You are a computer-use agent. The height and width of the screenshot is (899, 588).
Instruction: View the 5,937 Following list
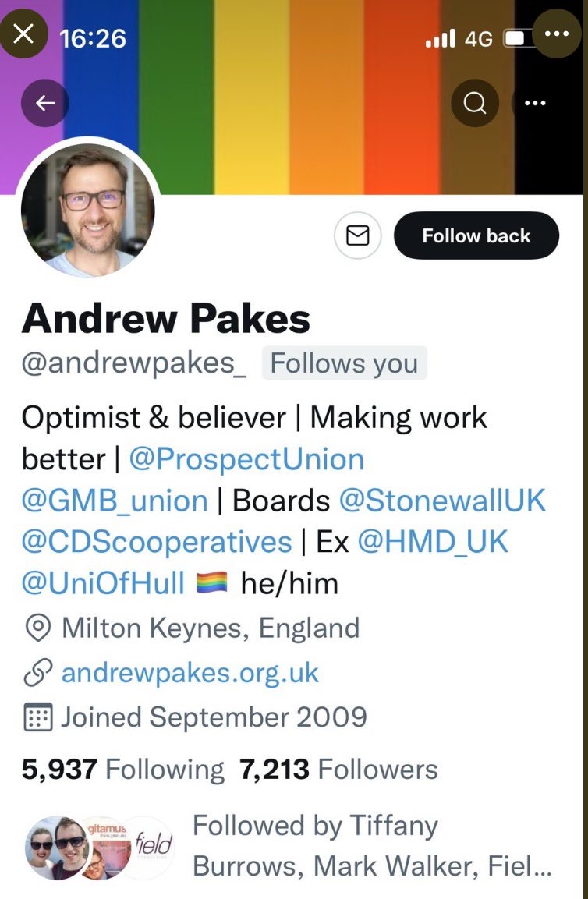[122, 769]
